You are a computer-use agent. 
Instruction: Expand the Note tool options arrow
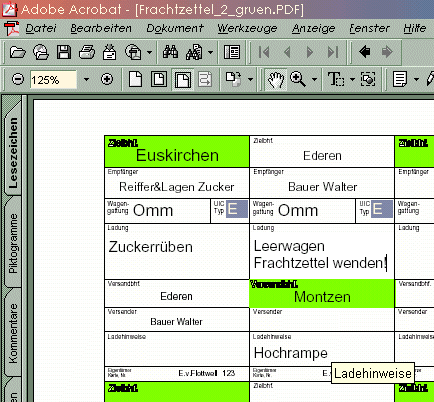(416, 79)
